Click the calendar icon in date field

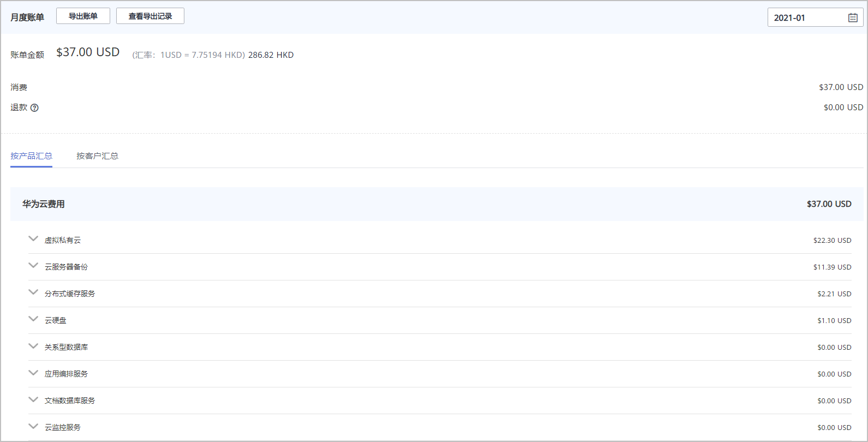[x=853, y=17]
